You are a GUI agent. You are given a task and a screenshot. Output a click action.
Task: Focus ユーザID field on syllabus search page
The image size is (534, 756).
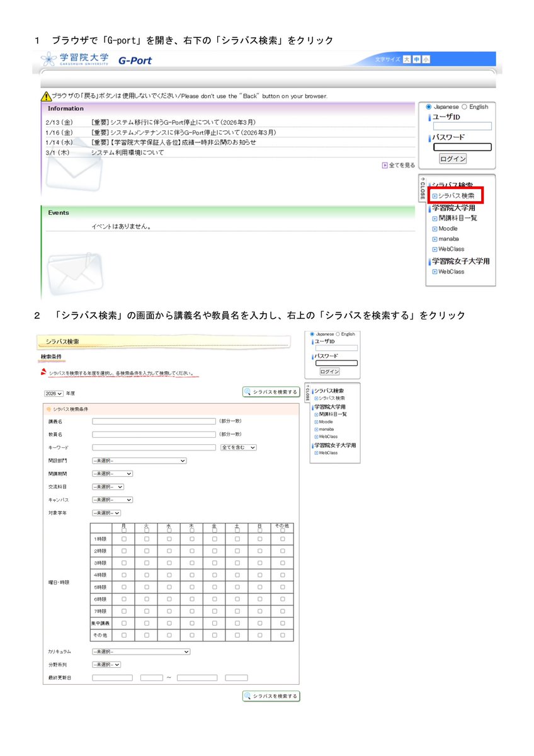point(336,348)
